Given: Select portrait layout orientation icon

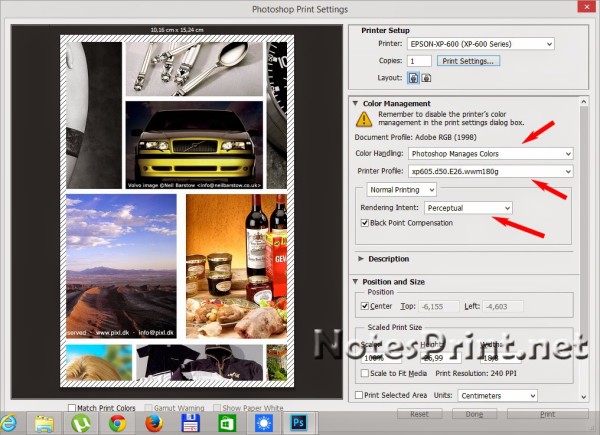Looking at the screenshot, I should tap(413, 77).
